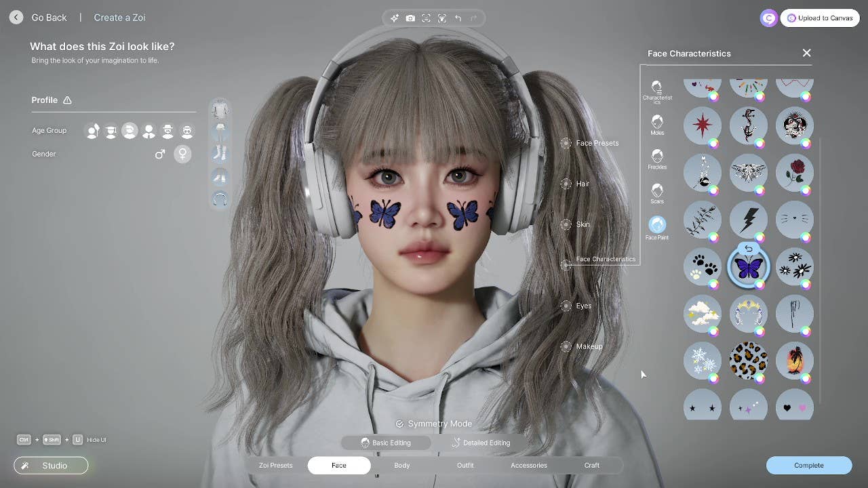Select the Characteristics category icon
The height and width of the screenshot is (488, 868).
tap(657, 91)
